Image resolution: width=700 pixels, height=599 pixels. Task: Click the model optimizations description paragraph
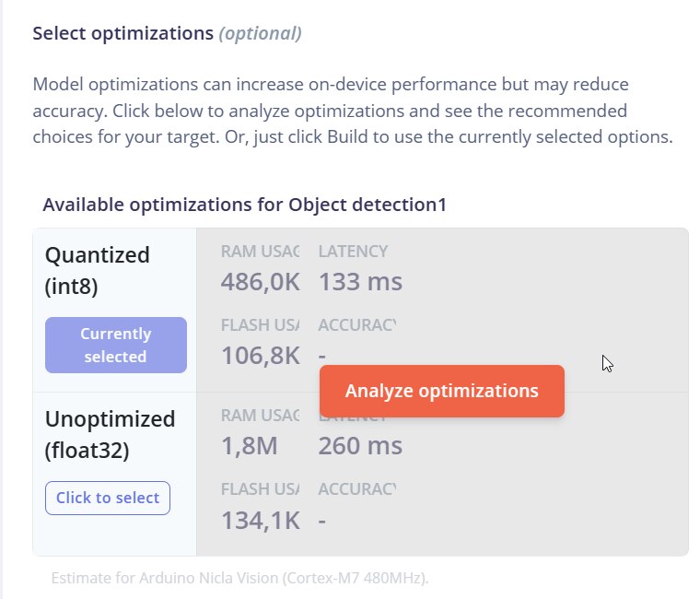(x=353, y=111)
